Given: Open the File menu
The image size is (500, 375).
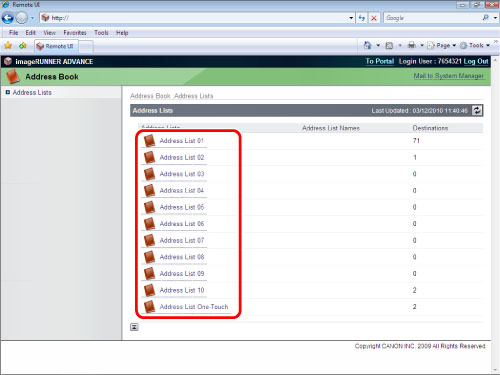Looking at the screenshot, I should coord(14,33).
